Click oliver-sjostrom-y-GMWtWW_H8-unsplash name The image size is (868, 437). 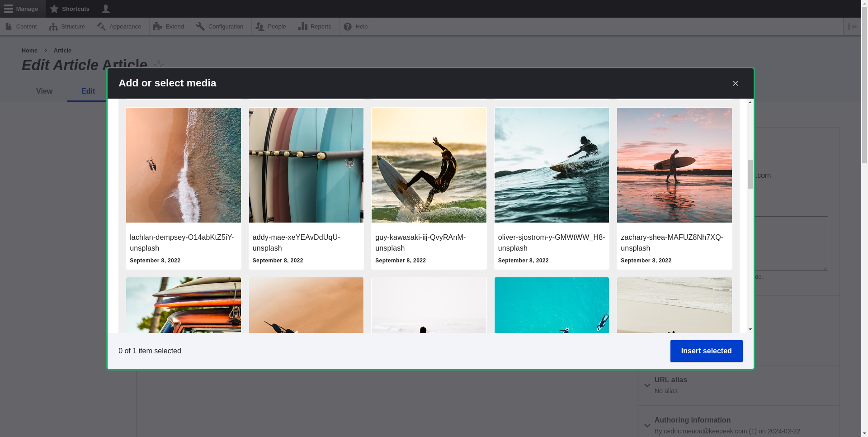[x=552, y=242]
